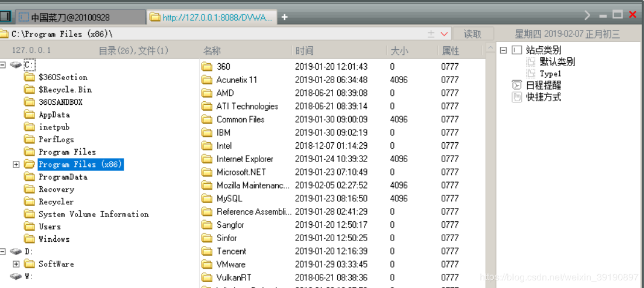Click the IBM folder icon
The height and width of the screenshot is (288, 644).
pos(207,132)
